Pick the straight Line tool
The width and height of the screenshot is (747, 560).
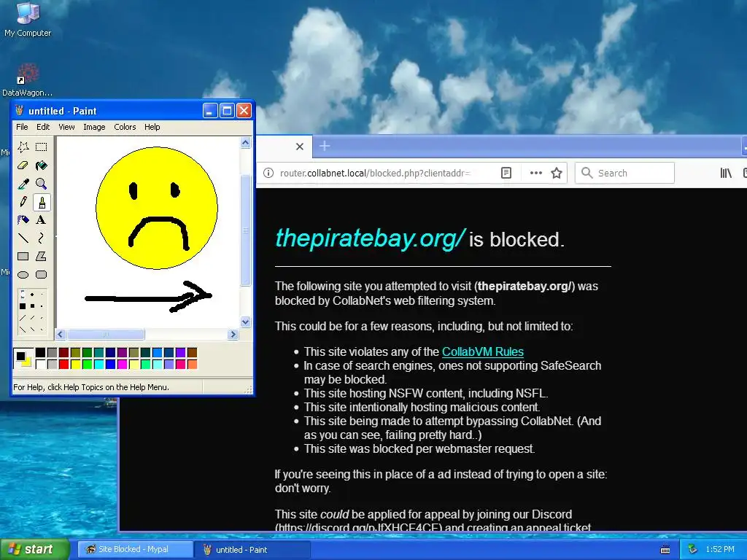pyautogui.click(x=23, y=238)
